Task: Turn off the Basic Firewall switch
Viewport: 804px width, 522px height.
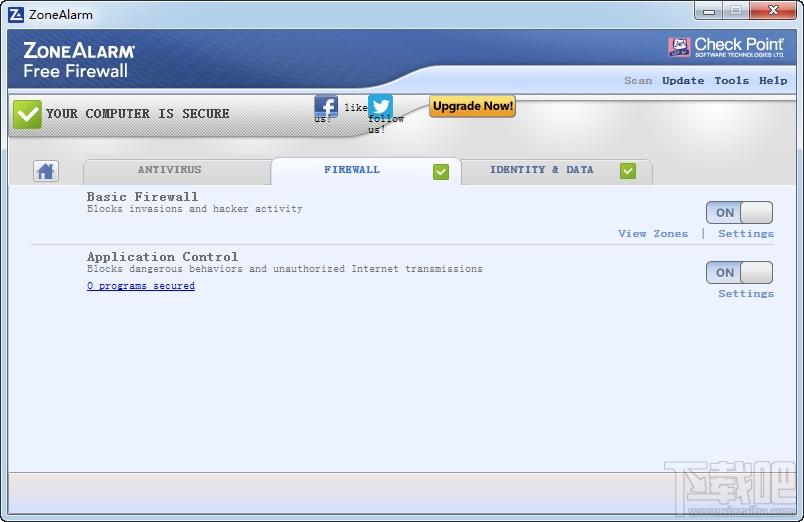Action: (739, 212)
